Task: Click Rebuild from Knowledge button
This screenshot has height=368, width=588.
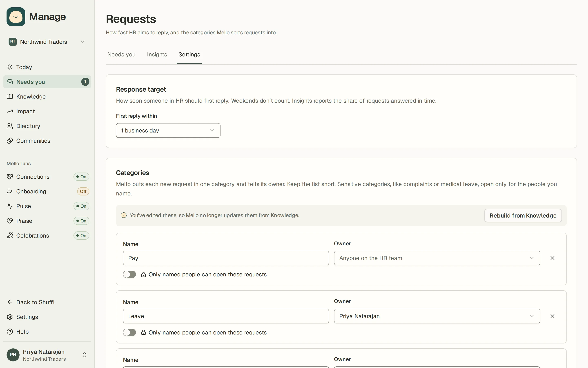Action: pyautogui.click(x=523, y=215)
